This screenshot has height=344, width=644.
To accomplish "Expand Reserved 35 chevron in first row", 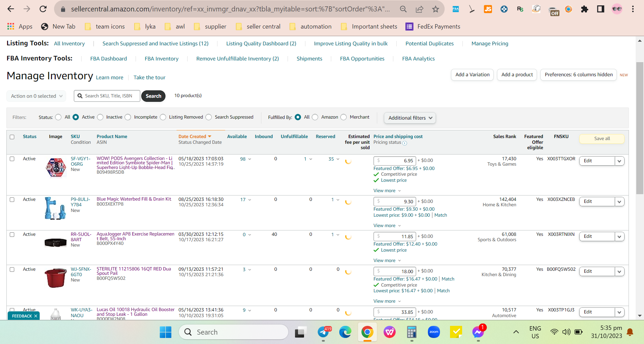I will [x=338, y=159].
